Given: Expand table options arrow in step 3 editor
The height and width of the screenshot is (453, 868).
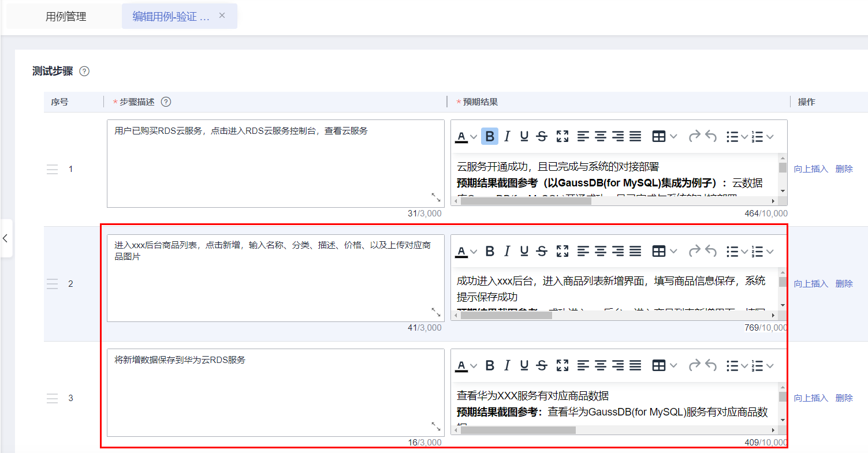Looking at the screenshot, I should pyautogui.click(x=673, y=365).
